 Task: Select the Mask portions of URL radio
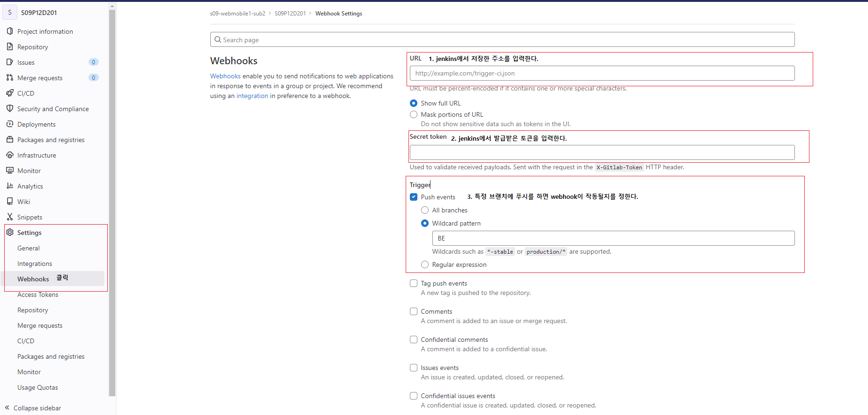pyautogui.click(x=414, y=114)
